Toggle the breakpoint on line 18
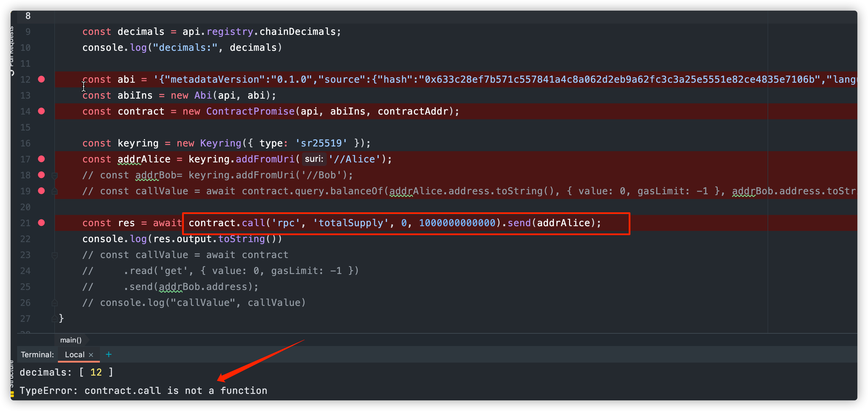Image resolution: width=868 pixels, height=411 pixels. (41, 175)
